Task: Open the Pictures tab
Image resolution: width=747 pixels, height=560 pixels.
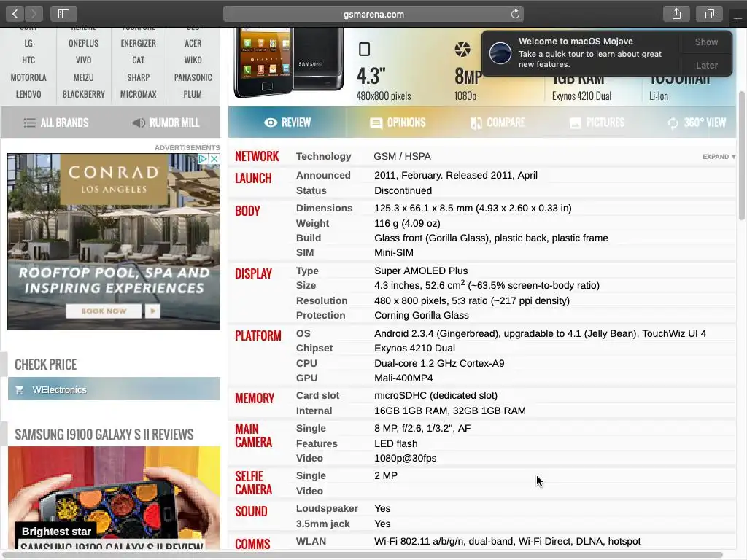Action: tap(597, 122)
